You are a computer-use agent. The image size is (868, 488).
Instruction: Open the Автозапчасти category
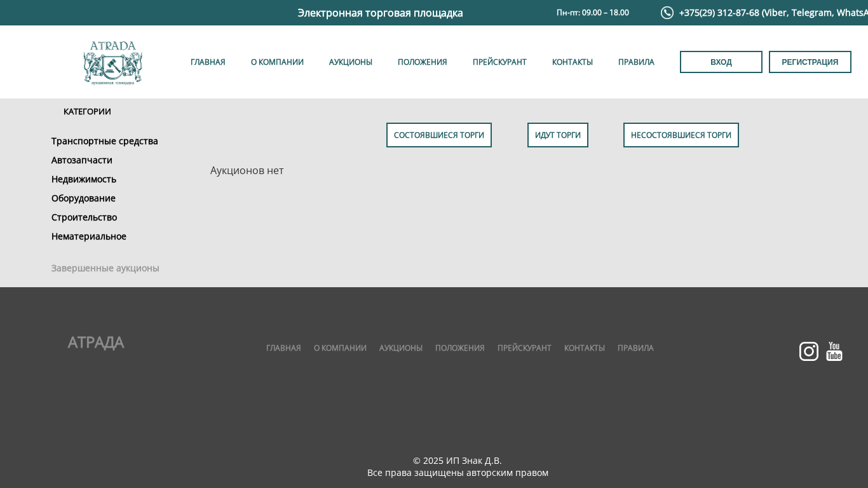82,160
